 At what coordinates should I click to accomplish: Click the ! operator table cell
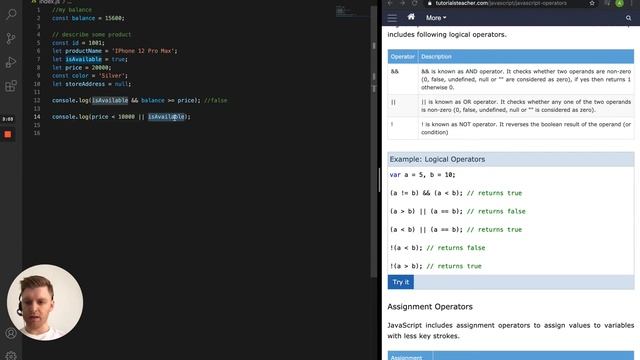(403, 128)
